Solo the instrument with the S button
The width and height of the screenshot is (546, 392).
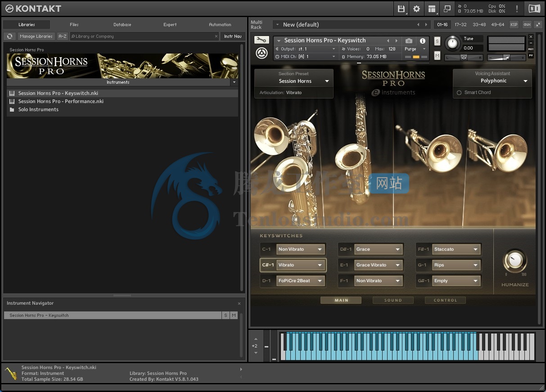[437, 41]
